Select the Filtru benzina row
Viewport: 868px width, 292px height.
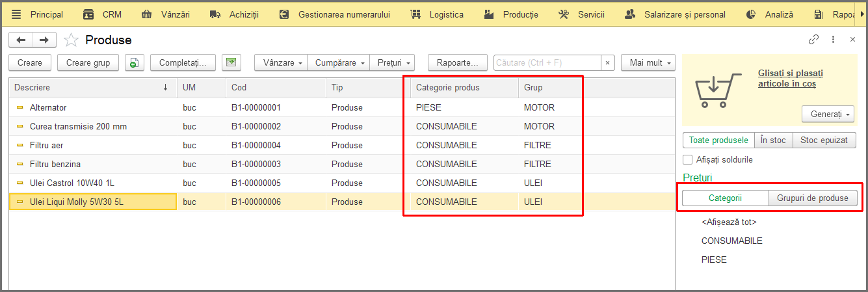point(341,165)
